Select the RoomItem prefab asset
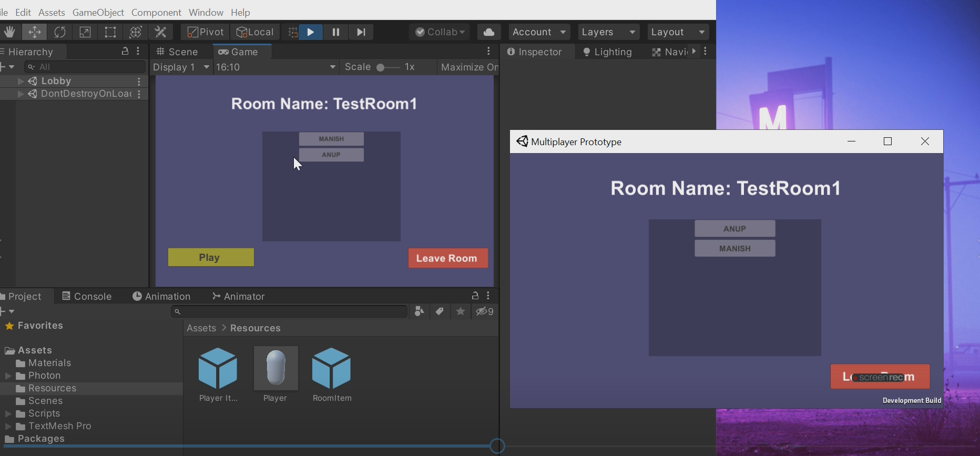Screen dimensions: 980x456 tap(332, 374)
